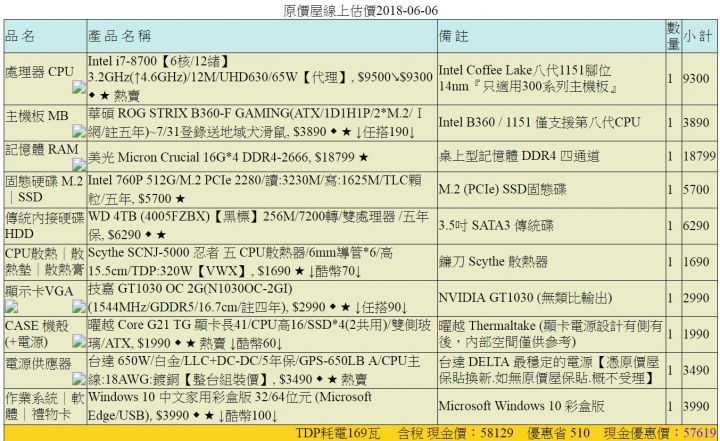This screenshot has height=441, width=720.
Task: Click the image icon in 記憶體 RAM cell
Action: [79, 164]
